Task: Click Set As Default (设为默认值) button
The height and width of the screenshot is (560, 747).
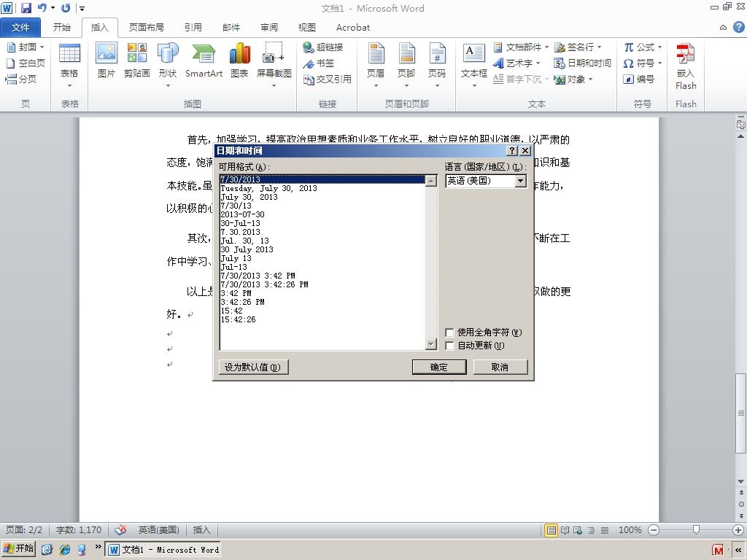Action: click(x=252, y=367)
